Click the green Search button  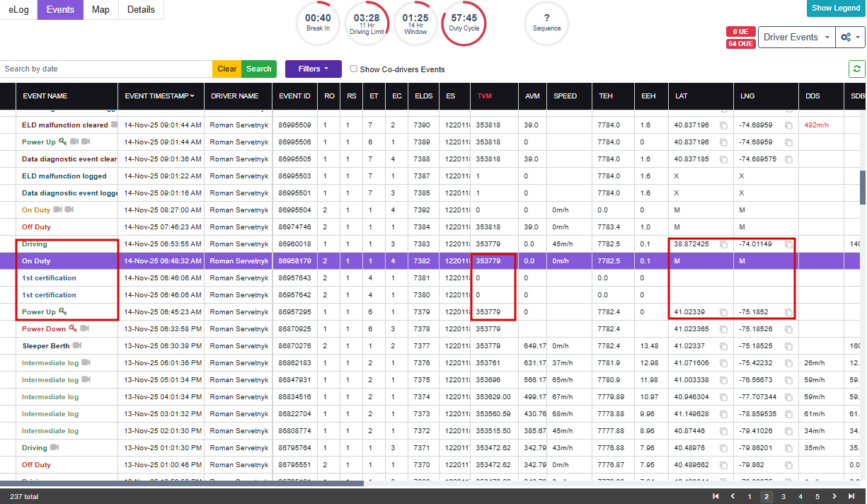click(259, 69)
